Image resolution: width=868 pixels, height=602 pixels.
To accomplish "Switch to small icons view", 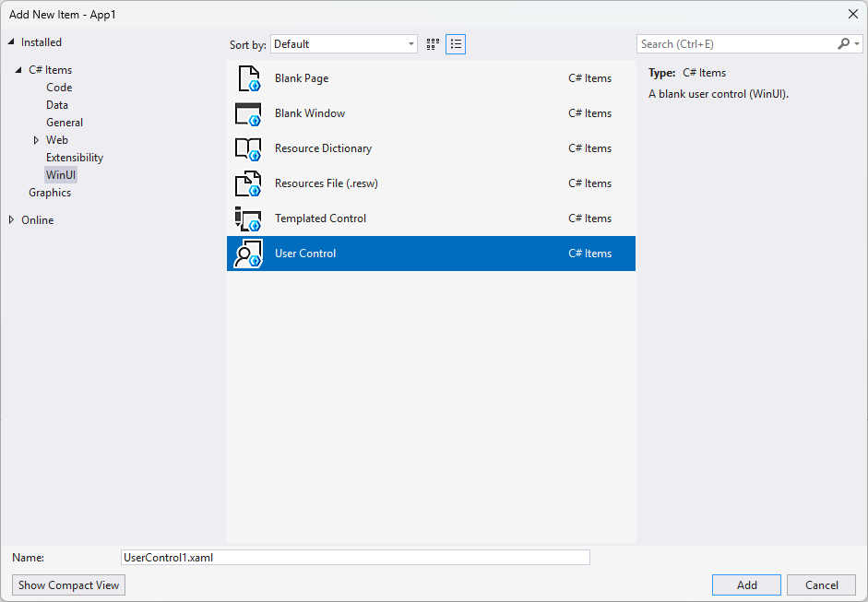I will tap(432, 43).
